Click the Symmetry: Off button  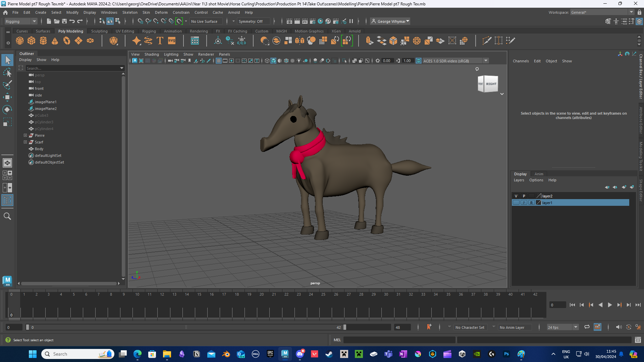pyautogui.click(x=254, y=21)
